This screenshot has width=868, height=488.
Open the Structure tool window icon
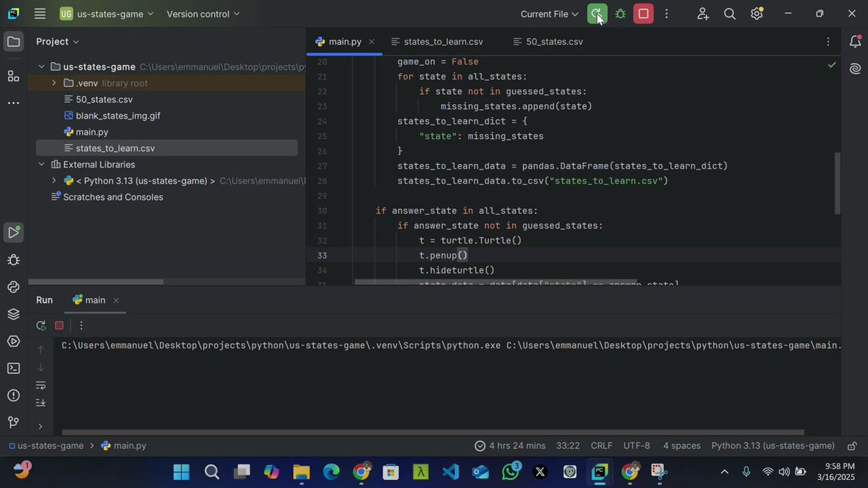click(x=13, y=76)
